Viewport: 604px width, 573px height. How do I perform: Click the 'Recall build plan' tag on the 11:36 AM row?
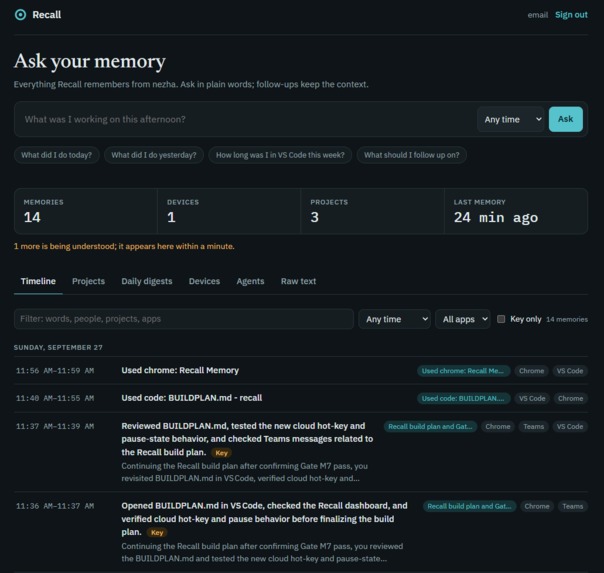tap(470, 506)
